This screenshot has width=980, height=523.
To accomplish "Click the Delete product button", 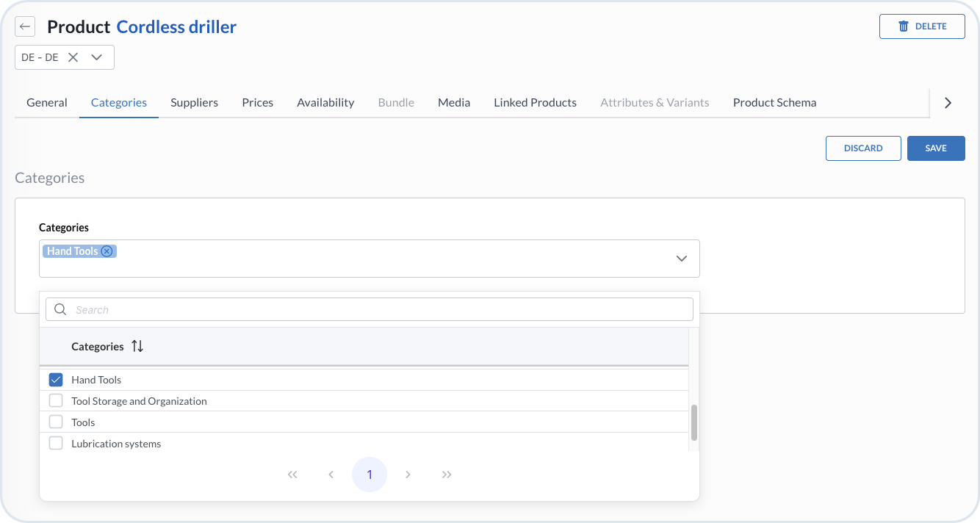I will tap(922, 26).
